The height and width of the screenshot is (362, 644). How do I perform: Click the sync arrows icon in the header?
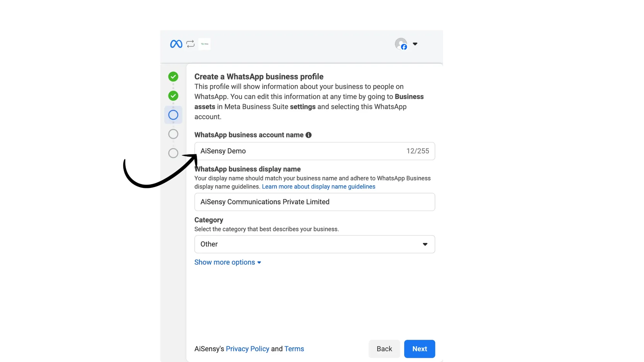tap(190, 44)
